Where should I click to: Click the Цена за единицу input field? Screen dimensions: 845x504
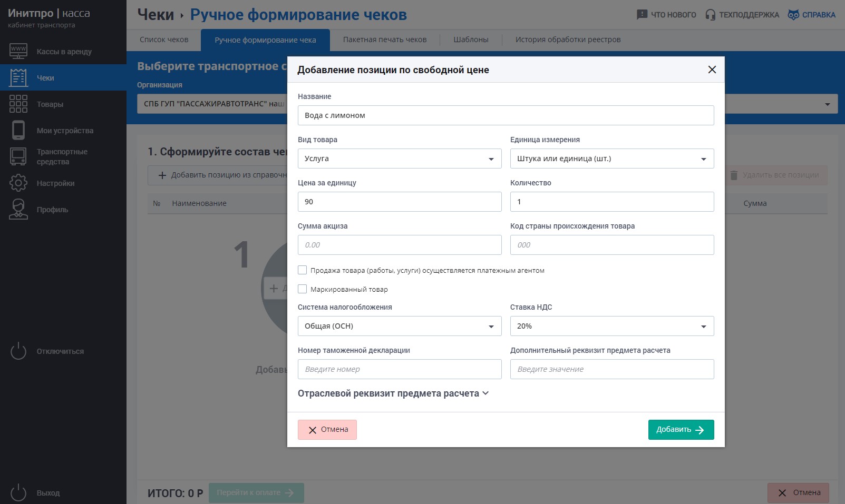point(400,202)
